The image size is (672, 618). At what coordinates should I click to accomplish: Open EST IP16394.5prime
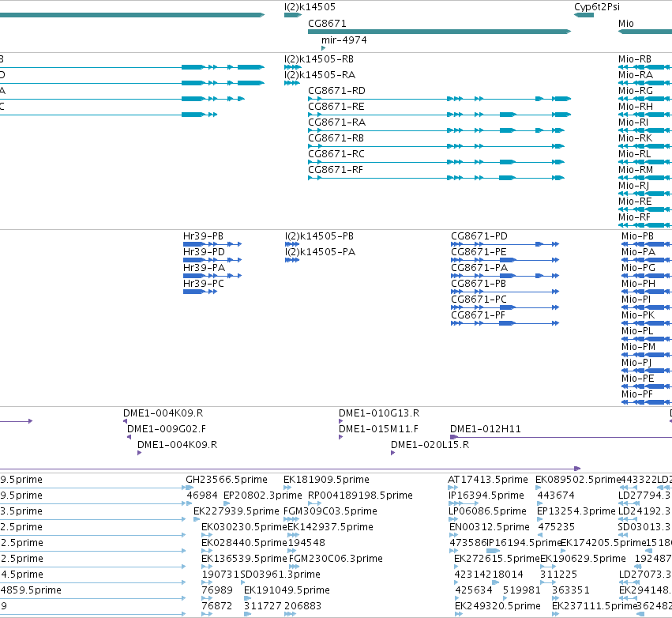click(x=486, y=496)
